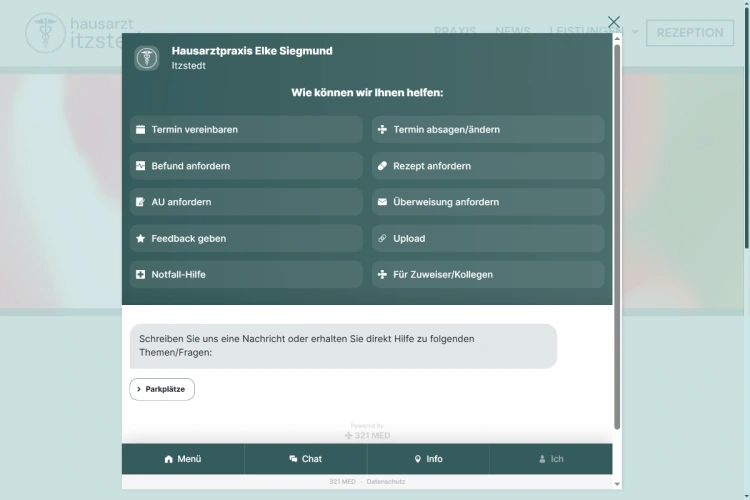Click the document icon for AU anfordern
This screenshot has height=500, width=750.
141,202
